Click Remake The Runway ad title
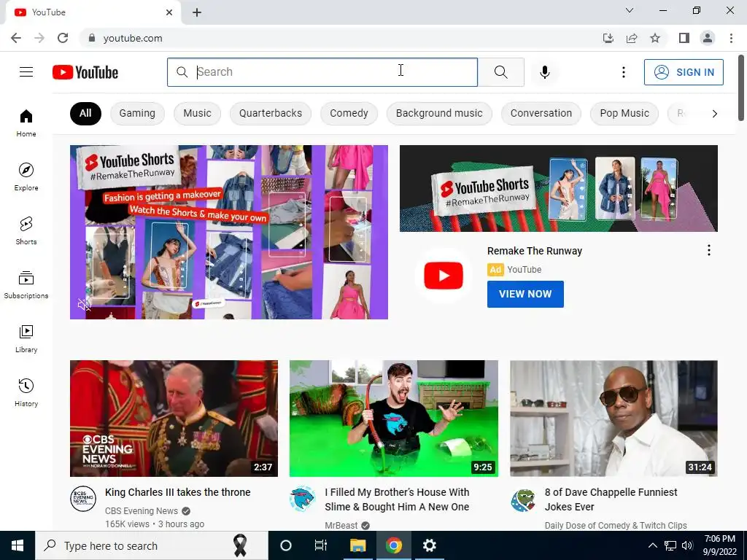This screenshot has width=747, height=560. click(x=535, y=251)
